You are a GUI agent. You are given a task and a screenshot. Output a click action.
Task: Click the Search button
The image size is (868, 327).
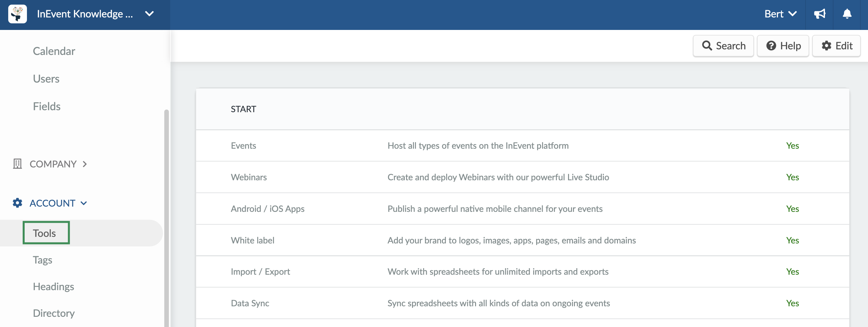[x=723, y=46]
